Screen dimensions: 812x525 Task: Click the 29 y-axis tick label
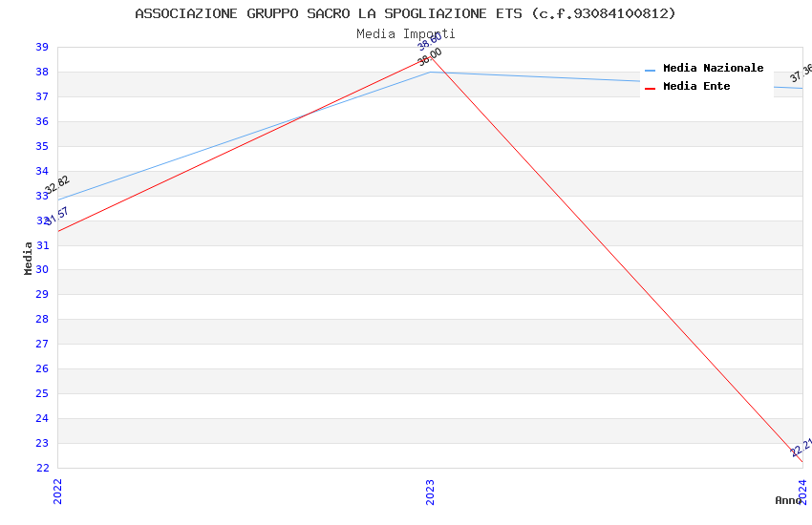42,294
